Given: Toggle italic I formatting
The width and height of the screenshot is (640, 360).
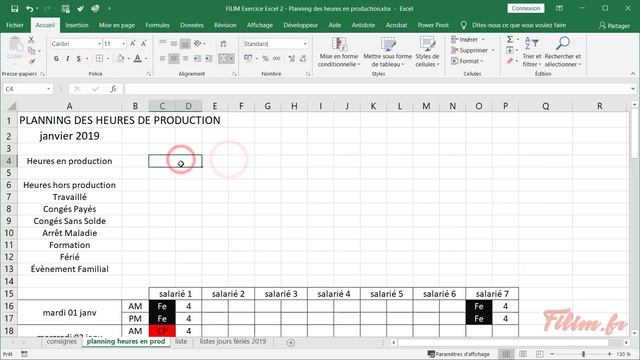Looking at the screenshot, I should (x=67, y=59).
